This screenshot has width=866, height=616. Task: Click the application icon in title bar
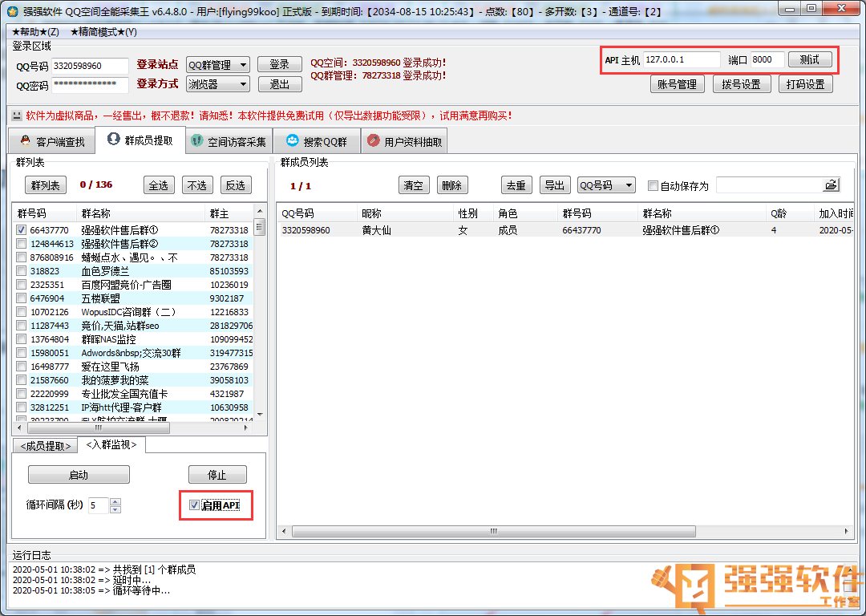[x=12, y=11]
